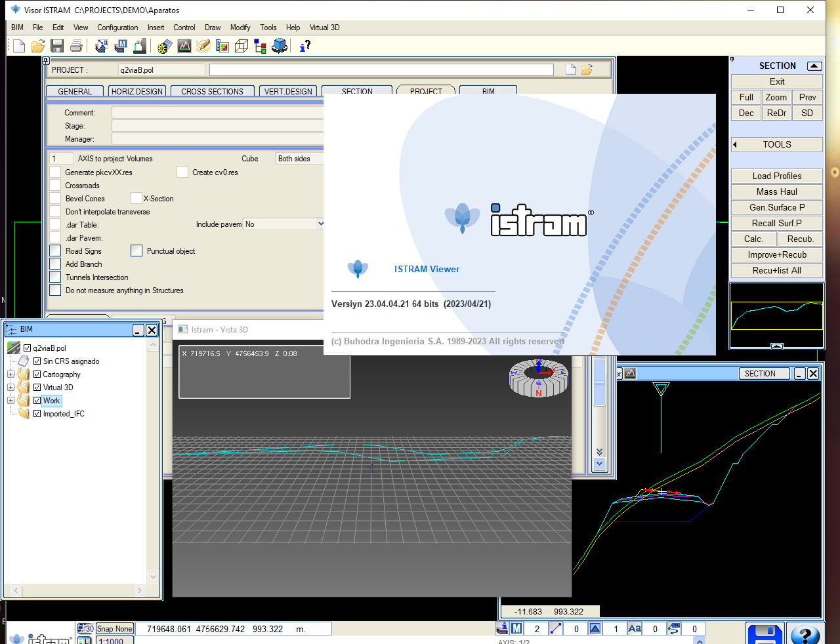Click the text layers toolbar icon

pyautogui.click(x=101, y=46)
